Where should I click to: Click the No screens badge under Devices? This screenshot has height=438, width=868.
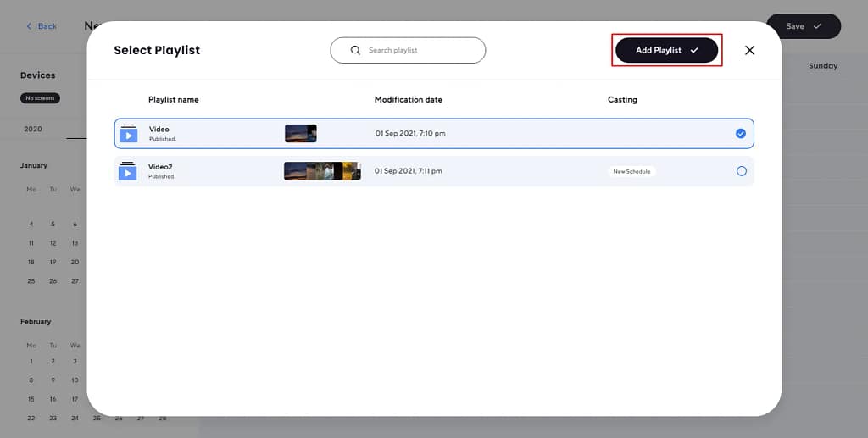pyautogui.click(x=40, y=98)
